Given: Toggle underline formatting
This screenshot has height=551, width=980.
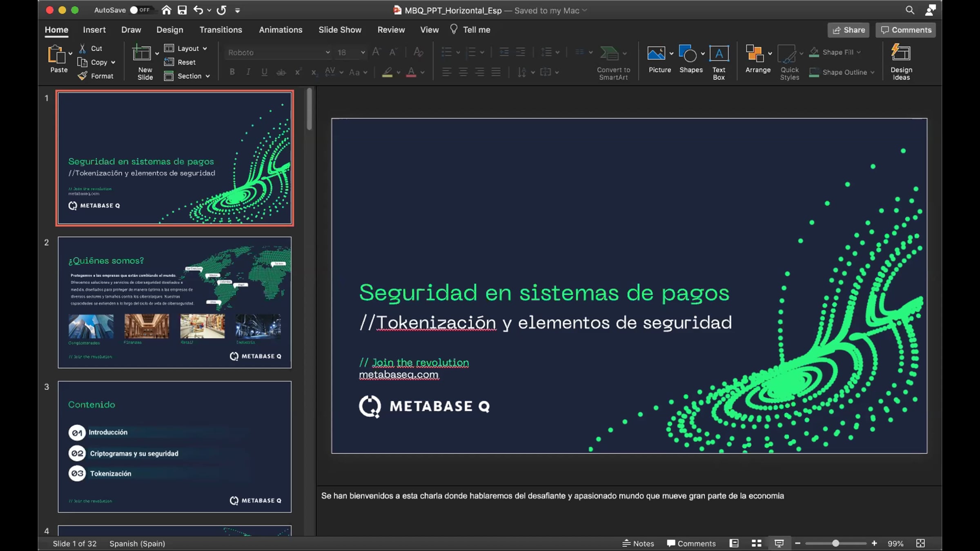Looking at the screenshot, I should click(264, 72).
